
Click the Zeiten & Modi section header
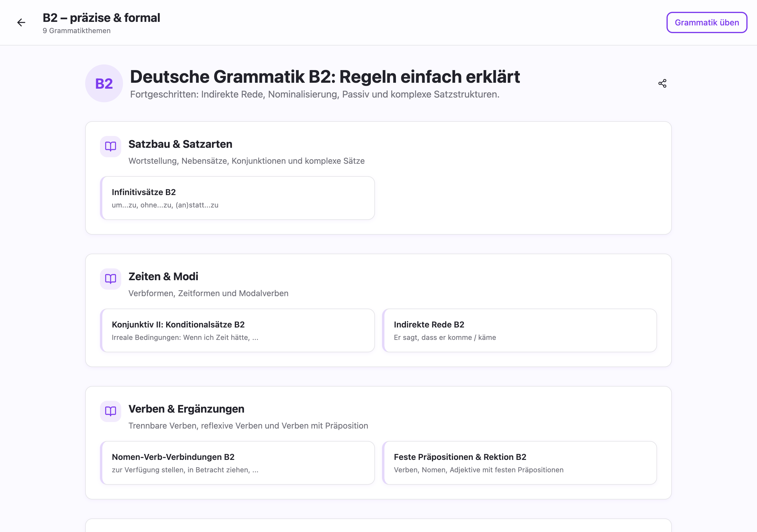(x=163, y=277)
